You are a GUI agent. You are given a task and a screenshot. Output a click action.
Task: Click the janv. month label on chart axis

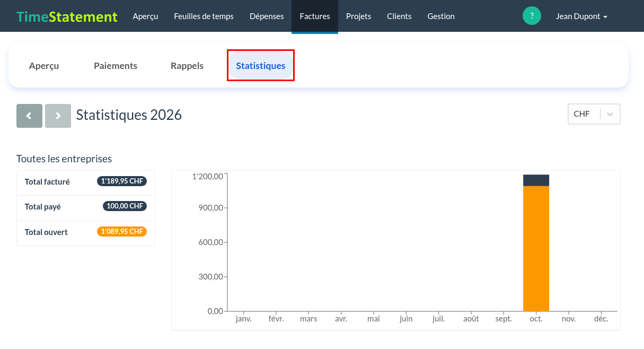coord(243,319)
